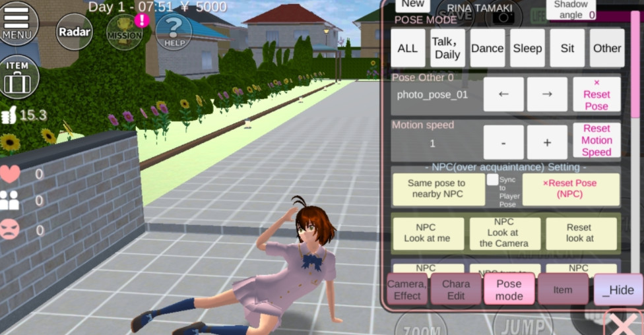Switch to Pose mode tab
The height and width of the screenshot is (335, 644).
coord(509,289)
